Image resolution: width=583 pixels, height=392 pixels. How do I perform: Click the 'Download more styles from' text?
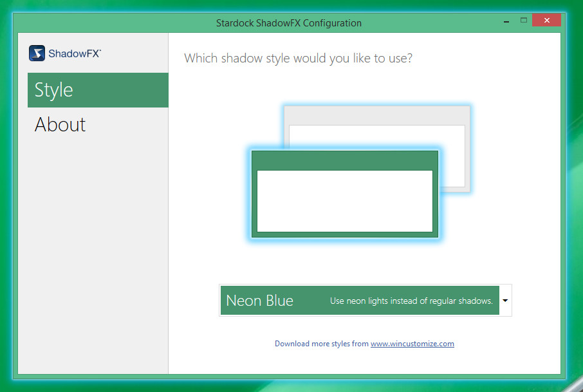[322, 344]
